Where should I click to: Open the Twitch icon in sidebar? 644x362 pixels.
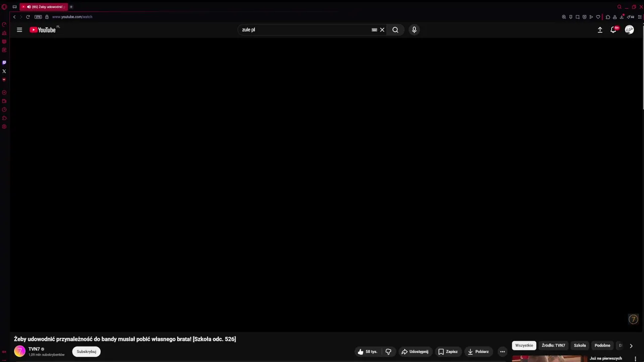click(x=4, y=62)
